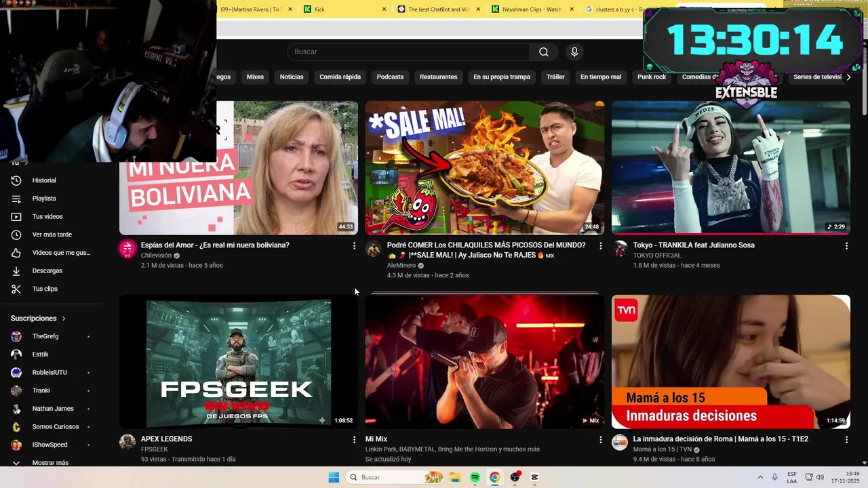This screenshot has width=868, height=488.
Task: Click FPSGEEK channel avatar
Action: (127, 443)
